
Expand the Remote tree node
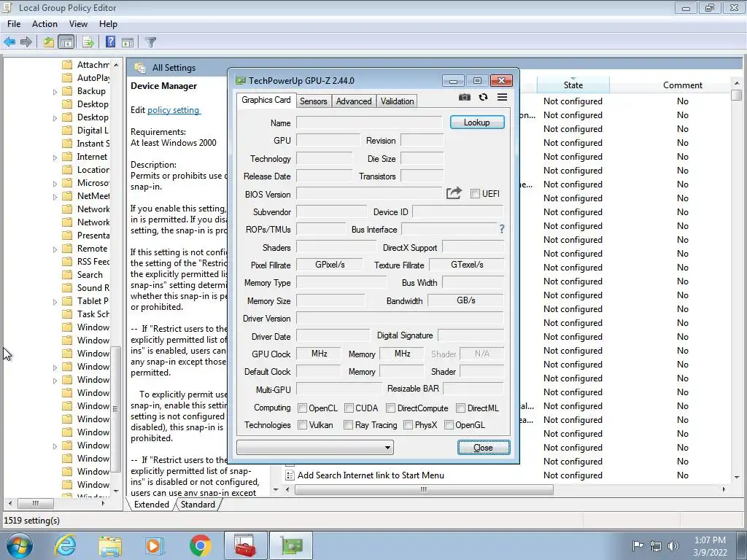click(55, 249)
